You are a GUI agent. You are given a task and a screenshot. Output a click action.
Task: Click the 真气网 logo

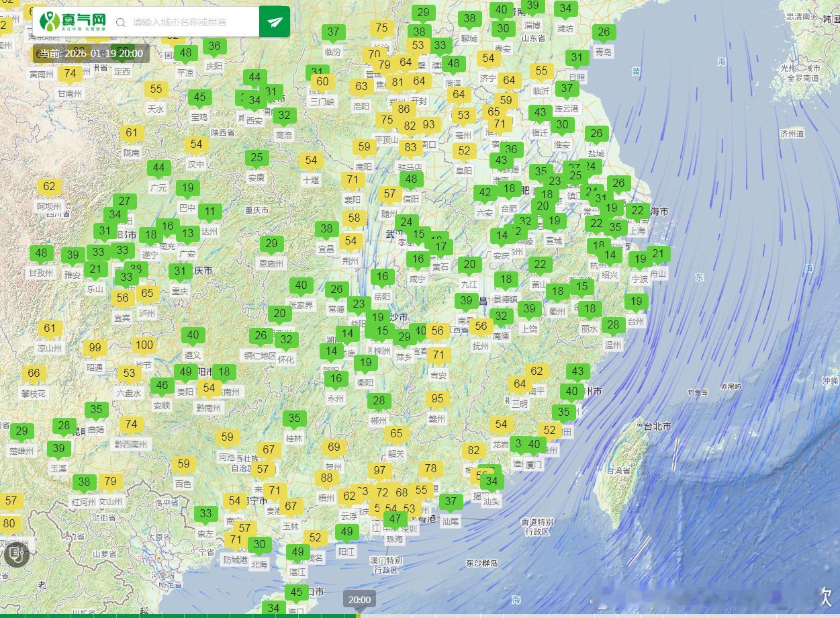click(73, 21)
